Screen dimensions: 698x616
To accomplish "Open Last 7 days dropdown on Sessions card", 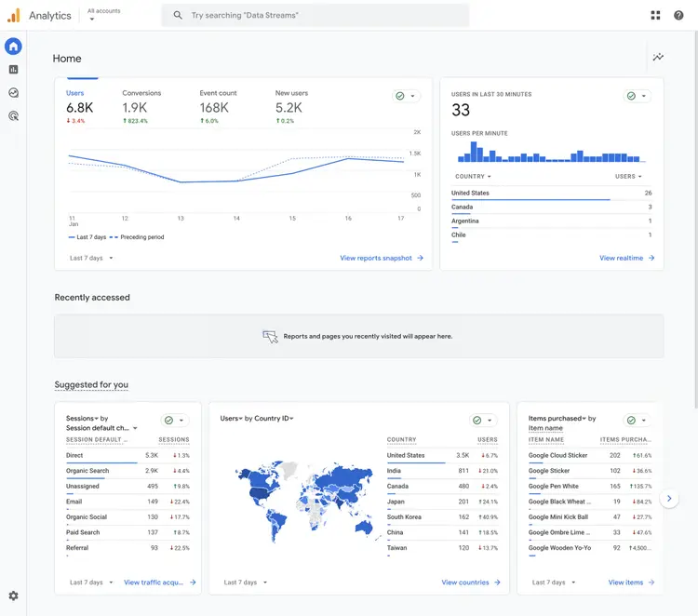I will click(x=91, y=583).
